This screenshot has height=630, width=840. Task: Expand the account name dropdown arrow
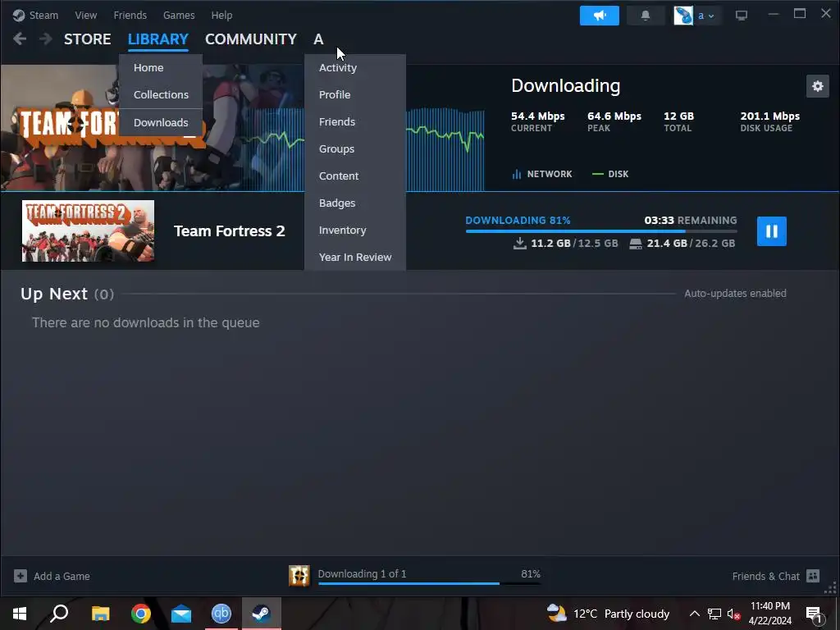pyautogui.click(x=711, y=16)
